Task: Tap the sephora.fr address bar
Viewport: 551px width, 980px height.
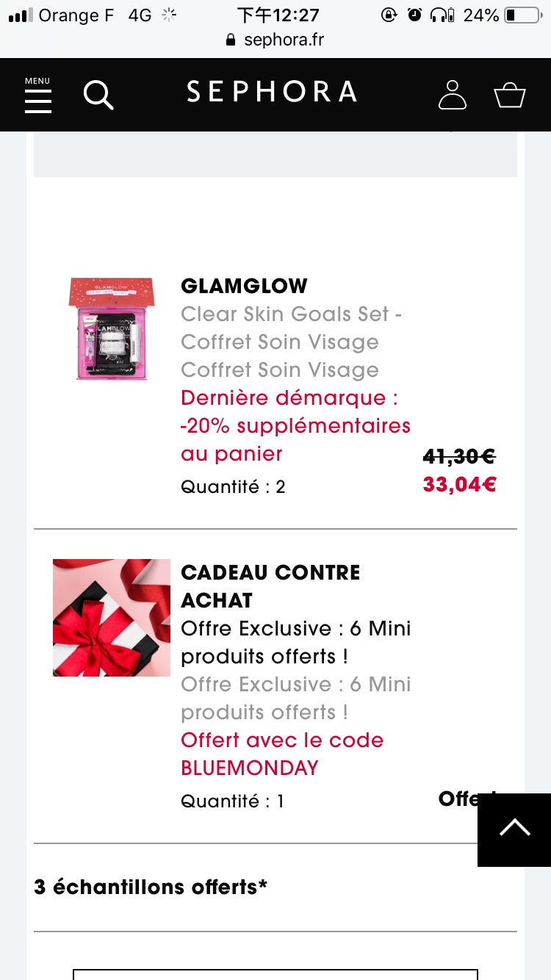Action: (x=275, y=40)
